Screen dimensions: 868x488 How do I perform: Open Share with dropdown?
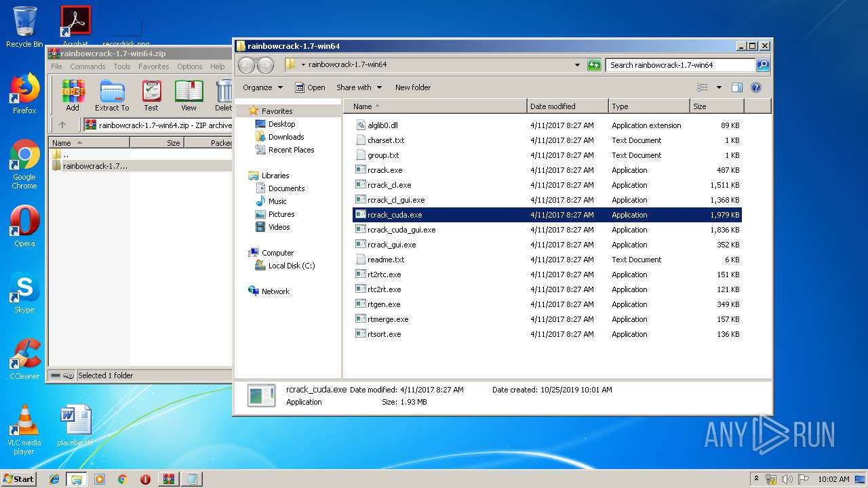click(x=359, y=87)
